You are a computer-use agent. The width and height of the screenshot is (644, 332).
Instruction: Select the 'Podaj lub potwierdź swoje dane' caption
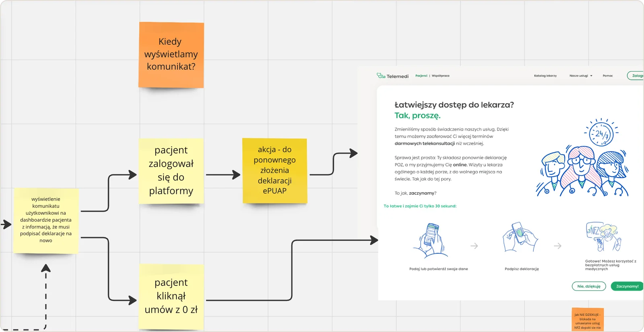point(438,269)
